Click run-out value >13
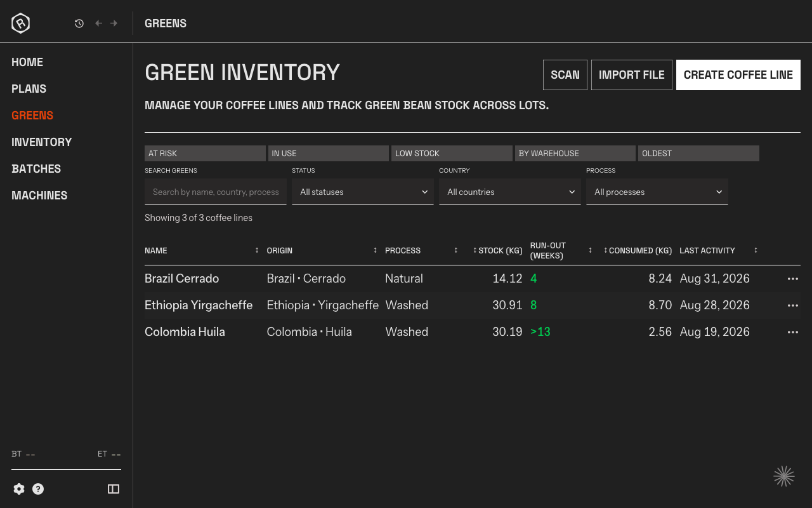The width and height of the screenshot is (812, 508). [x=540, y=332]
